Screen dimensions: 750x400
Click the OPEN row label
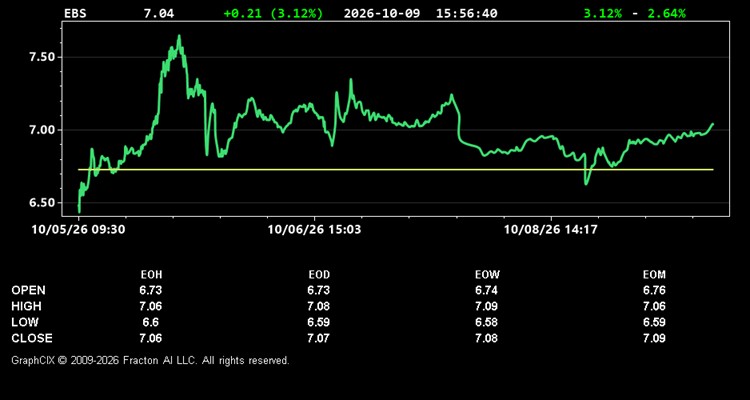tap(29, 290)
